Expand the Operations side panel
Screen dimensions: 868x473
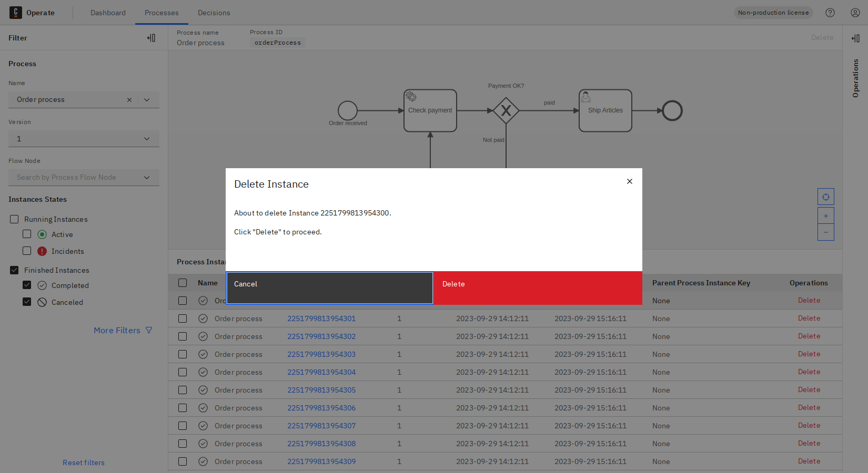click(x=855, y=38)
